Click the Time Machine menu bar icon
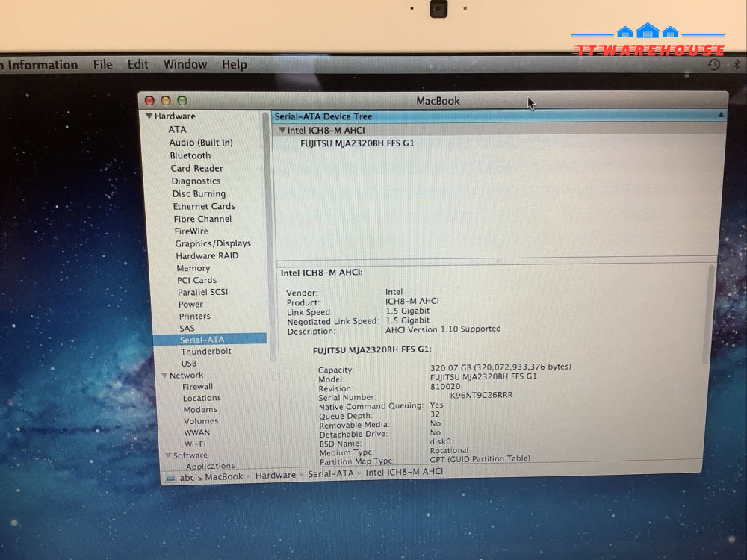This screenshot has height=560, width=747. coord(713,65)
